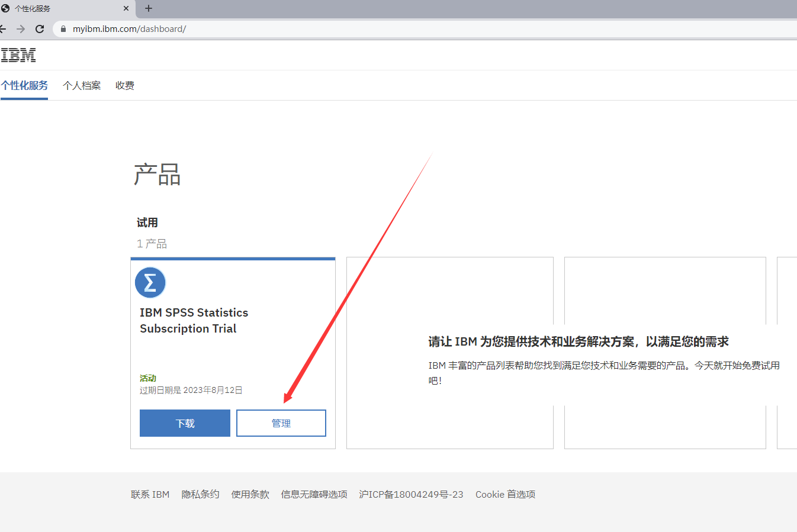Open a new browser tab
Viewport: 797px width, 532px height.
[x=148, y=9]
